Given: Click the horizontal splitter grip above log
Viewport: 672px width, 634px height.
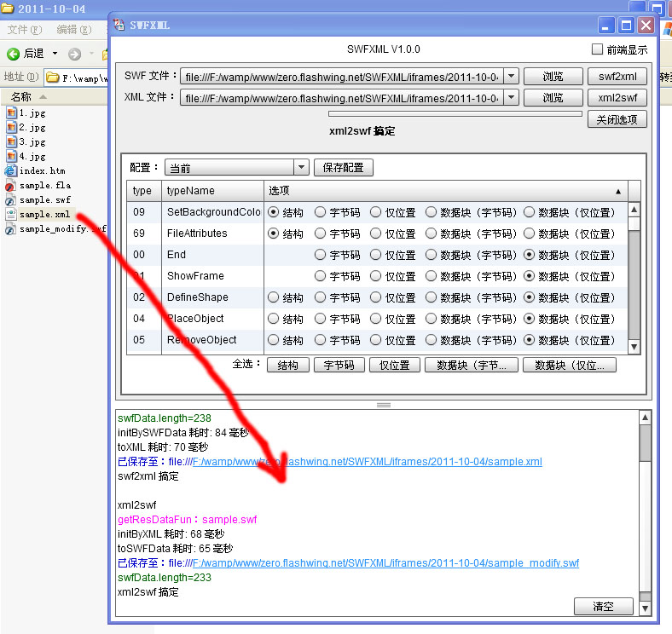Looking at the screenshot, I should pyautogui.click(x=384, y=406).
